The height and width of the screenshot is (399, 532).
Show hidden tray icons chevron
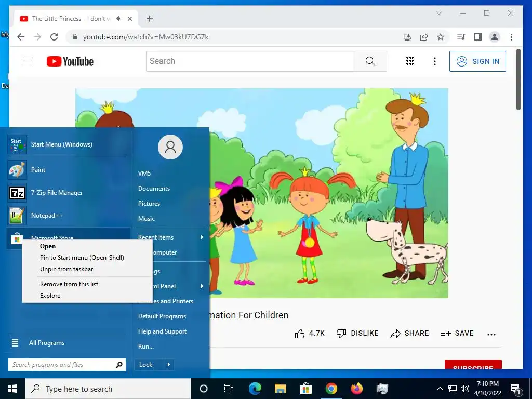[x=440, y=389]
